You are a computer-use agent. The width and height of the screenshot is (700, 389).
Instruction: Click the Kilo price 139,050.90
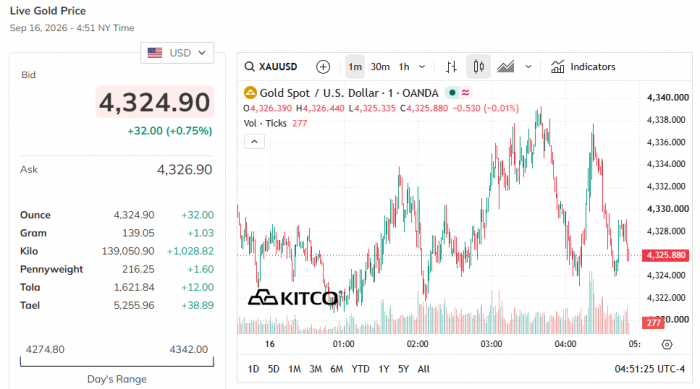click(128, 251)
